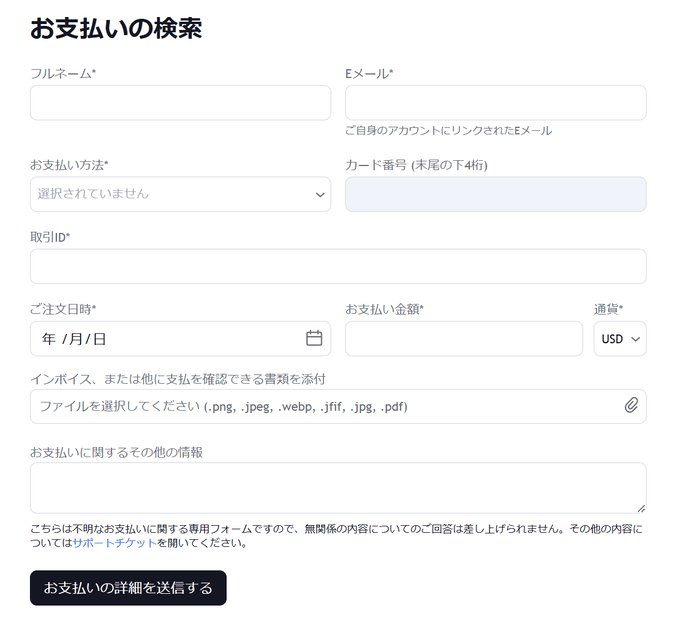Click お支払いの詳細を送信する button

point(128,588)
